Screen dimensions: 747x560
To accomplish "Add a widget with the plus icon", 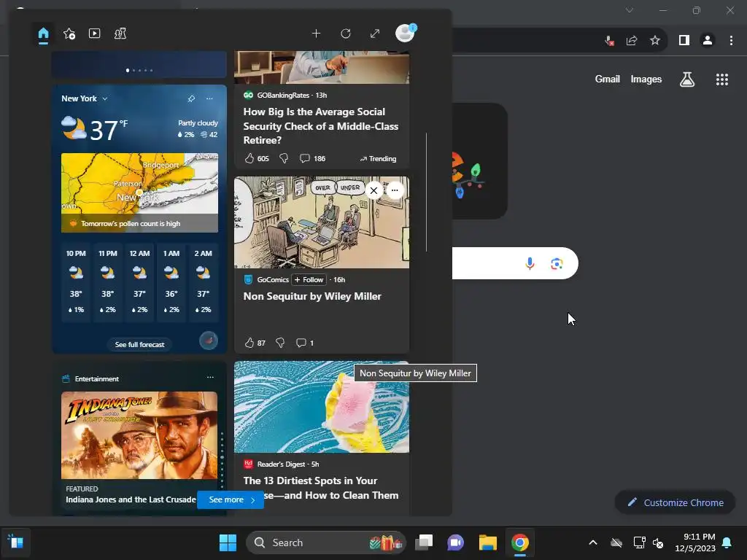I will tap(316, 34).
